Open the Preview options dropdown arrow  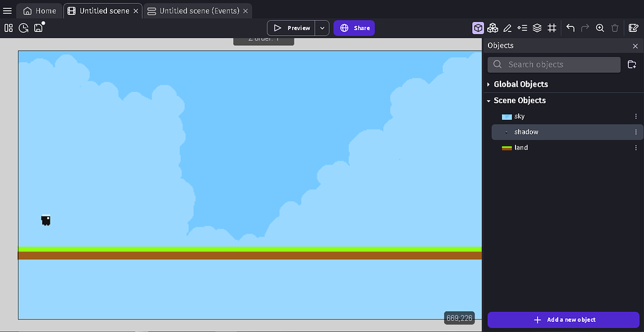click(322, 28)
